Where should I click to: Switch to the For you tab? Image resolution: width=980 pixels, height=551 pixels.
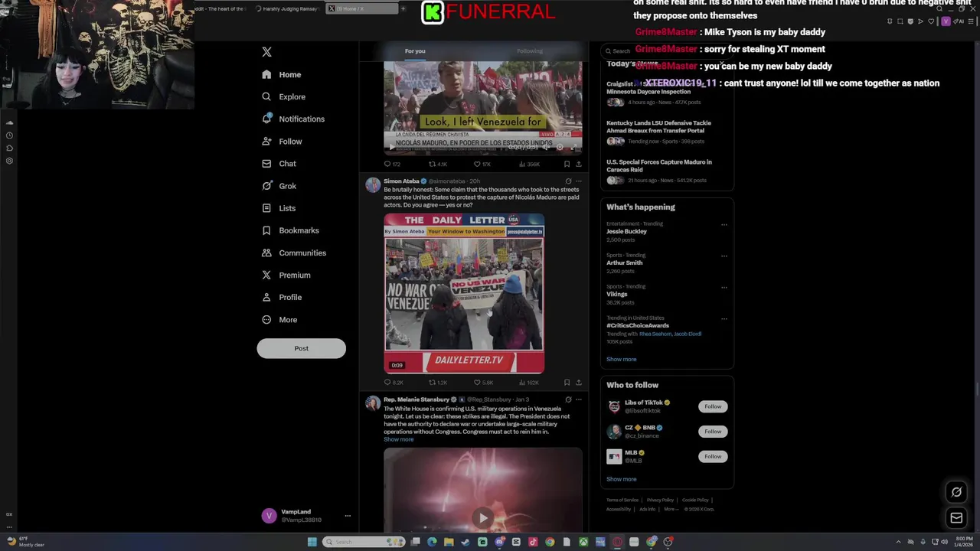tap(415, 51)
